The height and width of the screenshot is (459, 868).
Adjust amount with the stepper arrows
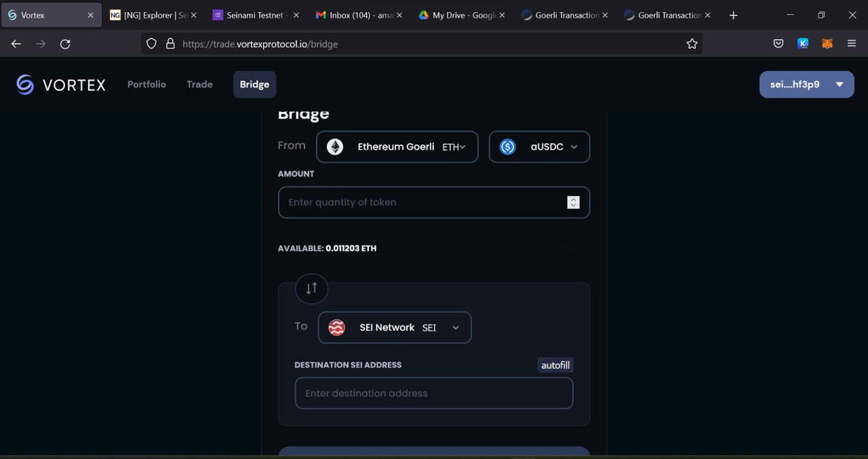[x=574, y=202]
